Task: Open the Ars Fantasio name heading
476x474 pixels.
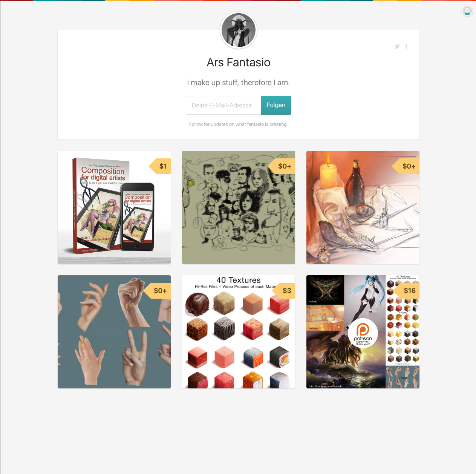Action: coord(239,62)
